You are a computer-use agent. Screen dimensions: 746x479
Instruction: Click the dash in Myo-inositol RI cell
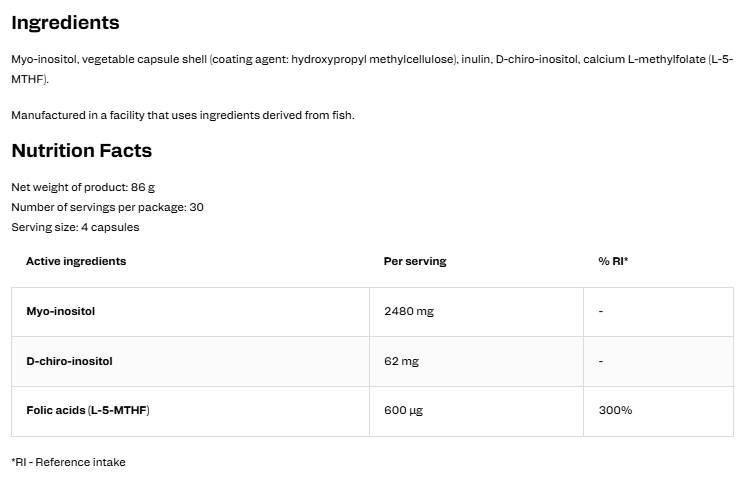pyautogui.click(x=601, y=311)
